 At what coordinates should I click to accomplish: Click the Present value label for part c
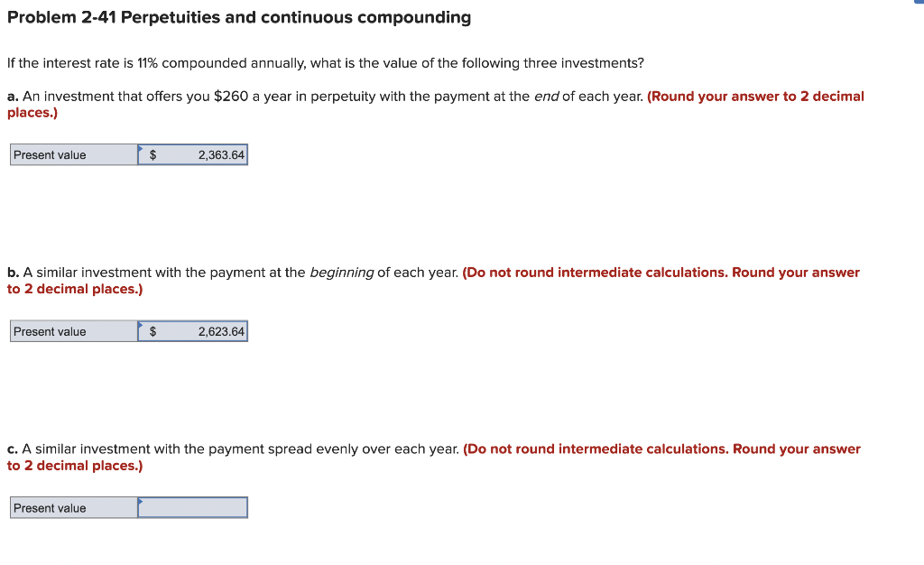coord(48,507)
